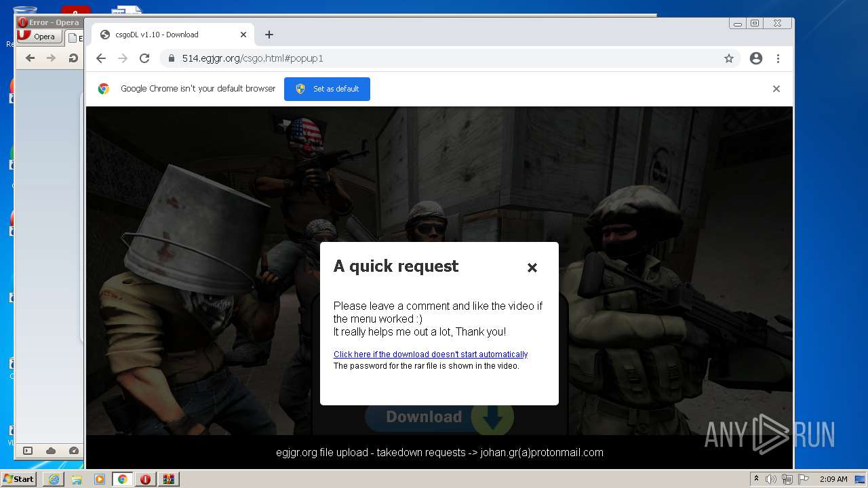Click the Set as default button
The width and height of the screenshot is (868, 488).
point(327,89)
